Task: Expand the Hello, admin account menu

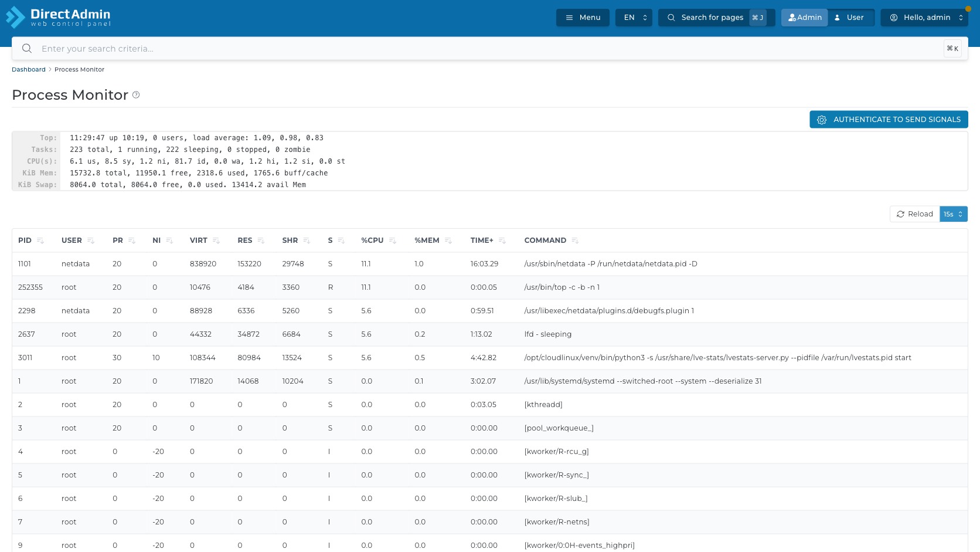Action: click(924, 18)
